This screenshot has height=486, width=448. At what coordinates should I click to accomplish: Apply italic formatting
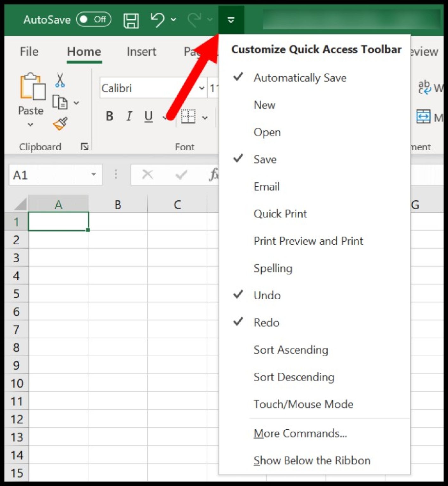point(129,116)
